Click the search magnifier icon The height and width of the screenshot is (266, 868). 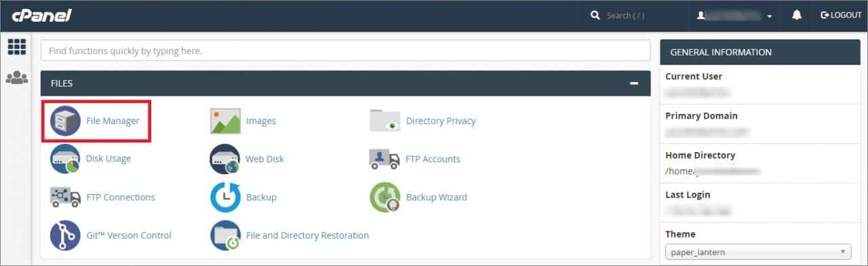(595, 15)
